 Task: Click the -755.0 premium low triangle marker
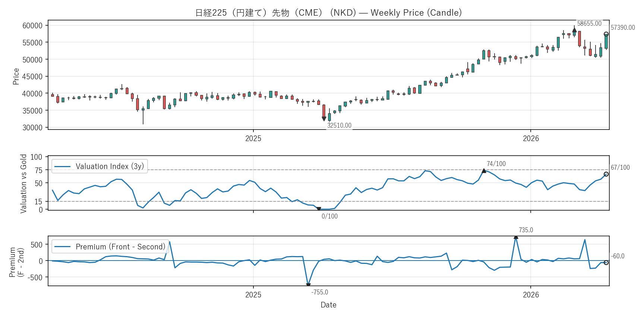tap(308, 285)
